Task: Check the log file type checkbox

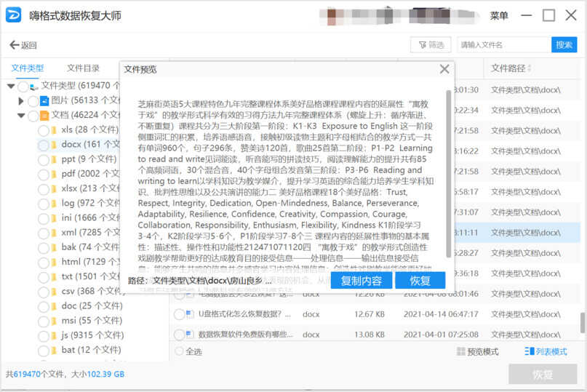Action: pos(44,204)
